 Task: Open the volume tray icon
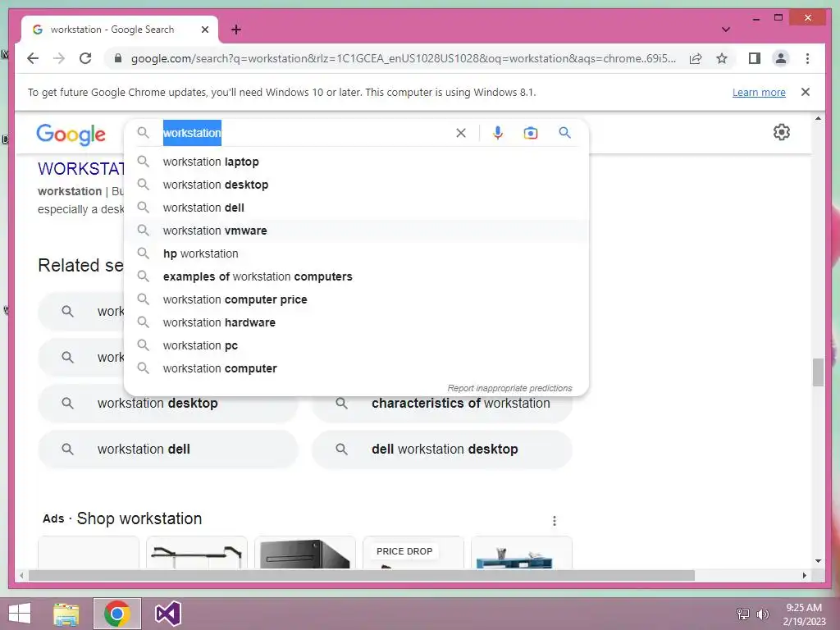(762, 614)
